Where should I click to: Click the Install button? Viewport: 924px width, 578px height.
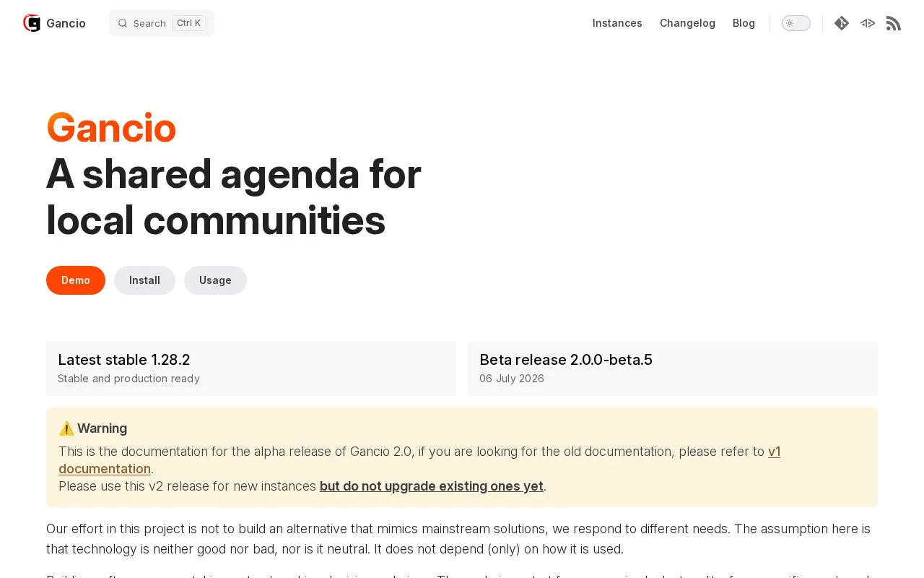(x=144, y=280)
